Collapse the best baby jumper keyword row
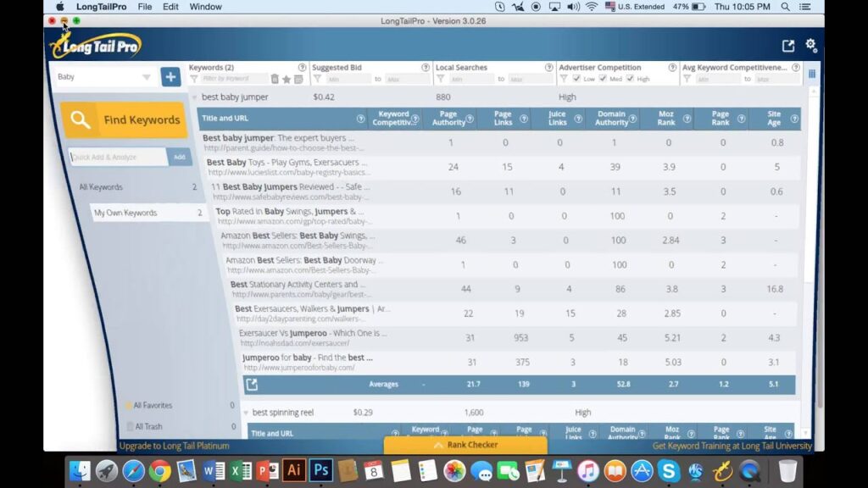Viewport: 868px width, 488px height. (194, 97)
